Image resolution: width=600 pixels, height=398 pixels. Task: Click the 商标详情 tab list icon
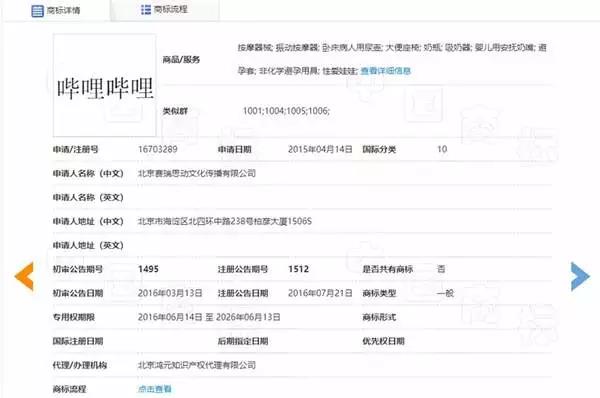tap(37, 11)
